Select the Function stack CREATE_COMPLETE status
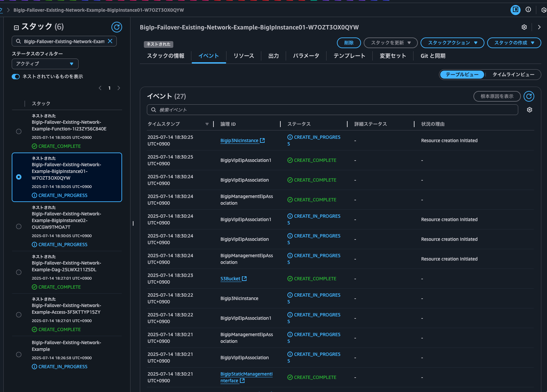Viewport: 547px width, 392px height. 56,146
